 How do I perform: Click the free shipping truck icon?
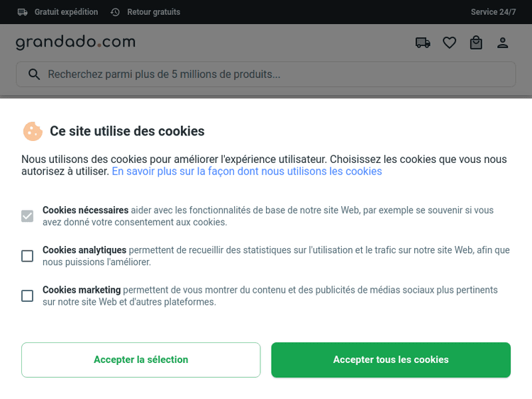coord(23,12)
